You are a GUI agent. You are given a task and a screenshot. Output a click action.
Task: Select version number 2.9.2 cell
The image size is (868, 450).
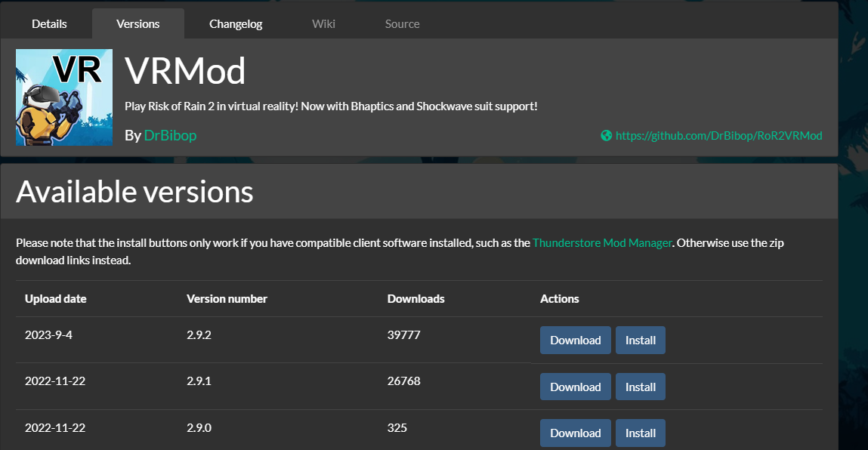tap(199, 335)
